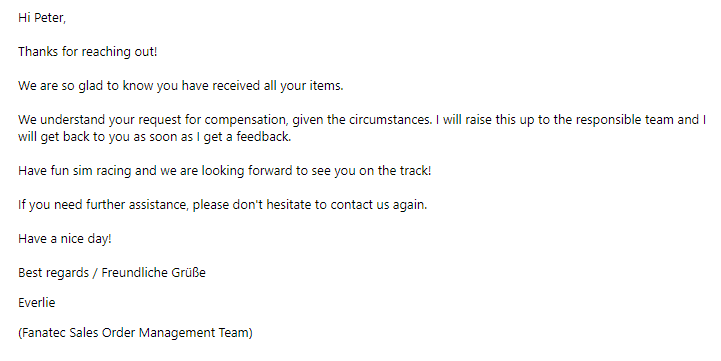Click the "Have fun sim racing" sentence
Image resolution: width=721 pixels, height=361 pixels.
point(225,171)
